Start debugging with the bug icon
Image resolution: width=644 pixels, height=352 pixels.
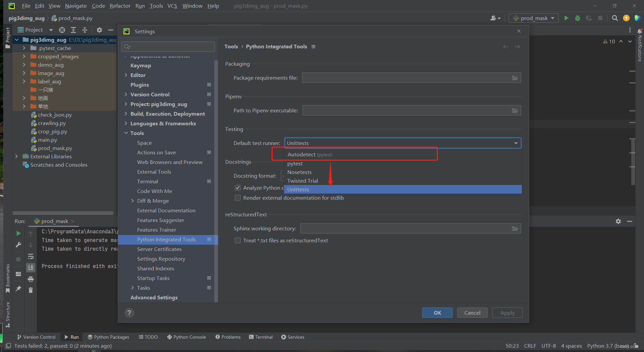[578, 18]
